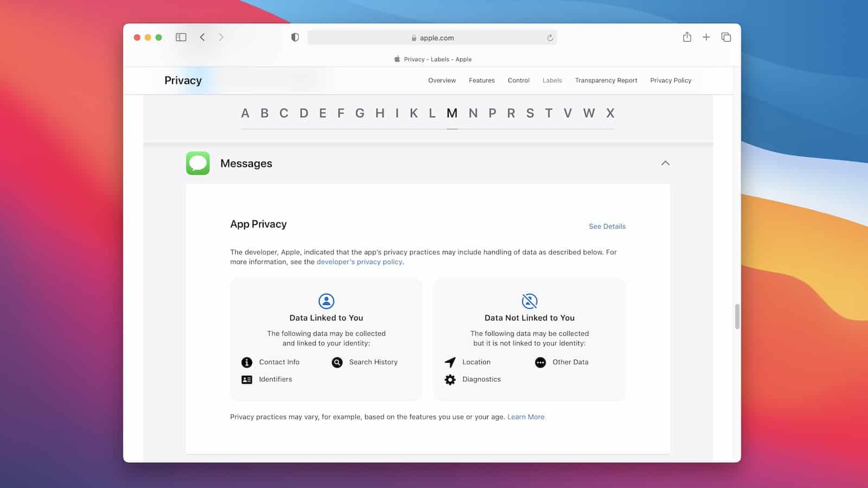Screen dimensions: 868x488
Task: Open the Transparency Report menu item
Action: (606, 80)
